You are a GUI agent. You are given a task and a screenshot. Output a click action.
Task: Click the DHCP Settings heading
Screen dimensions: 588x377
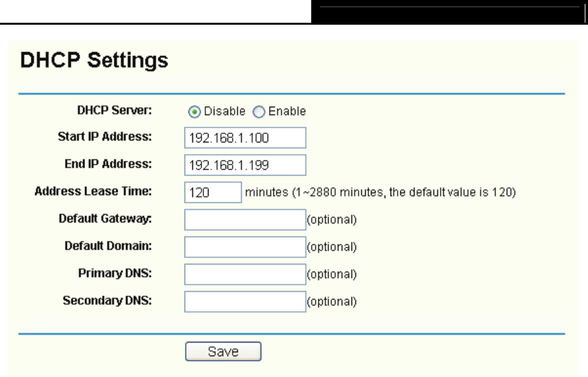pyautogui.click(x=94, y=60)
